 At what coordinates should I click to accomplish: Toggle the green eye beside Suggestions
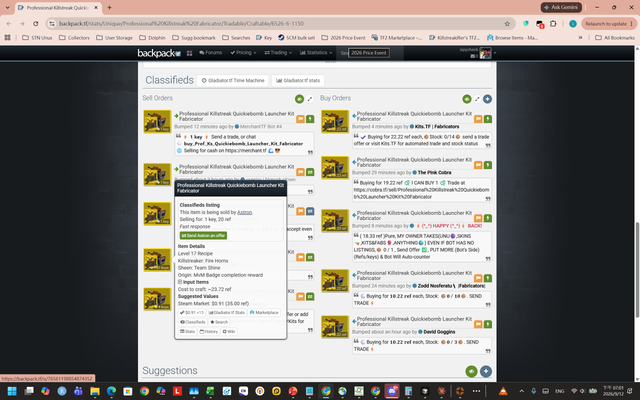[471, 371]
